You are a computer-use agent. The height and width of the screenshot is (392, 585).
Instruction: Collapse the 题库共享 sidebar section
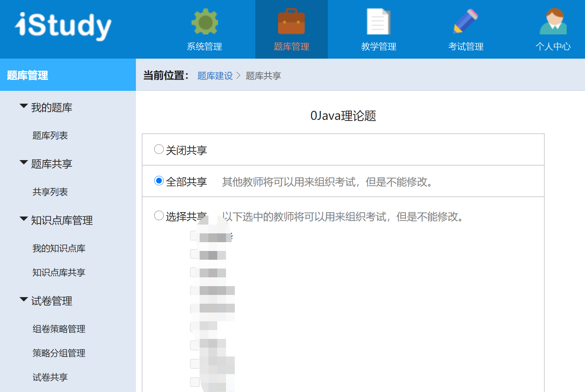pos(24,163)
